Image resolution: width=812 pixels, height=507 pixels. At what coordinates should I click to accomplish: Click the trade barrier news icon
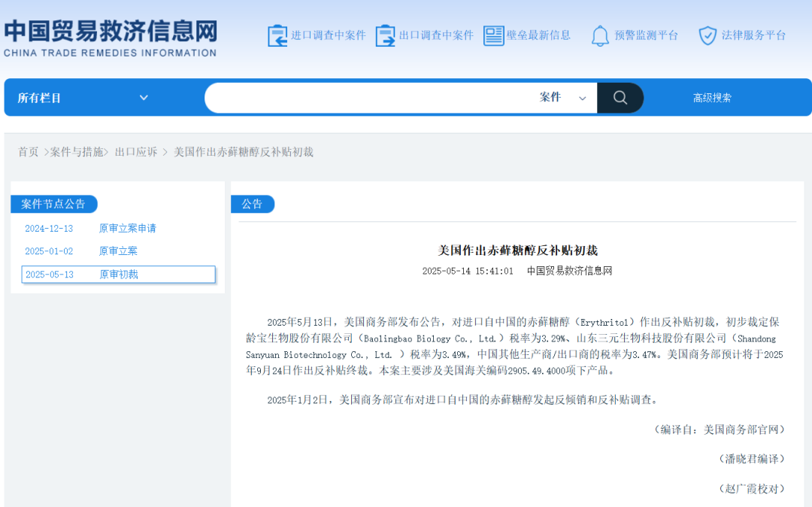pos(493,36)
